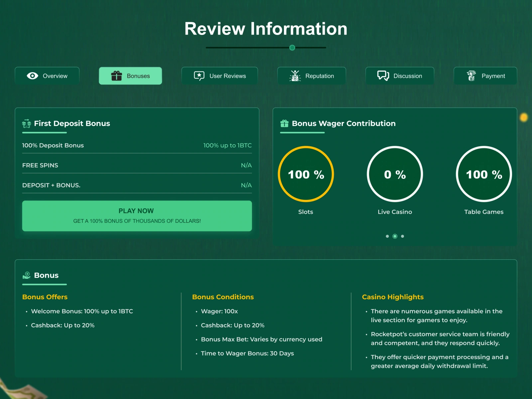Click the Rocketpot's customer service highlight
This screenshot has width=532, height=399.
point(440,338)
